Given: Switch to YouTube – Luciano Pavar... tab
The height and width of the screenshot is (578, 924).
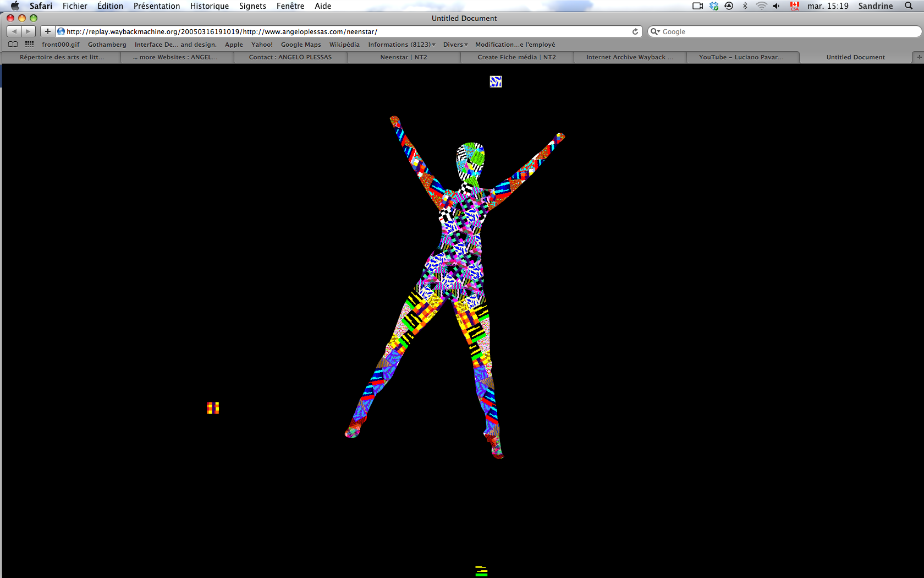Looking at the screenshot, I should coord(743,57).
